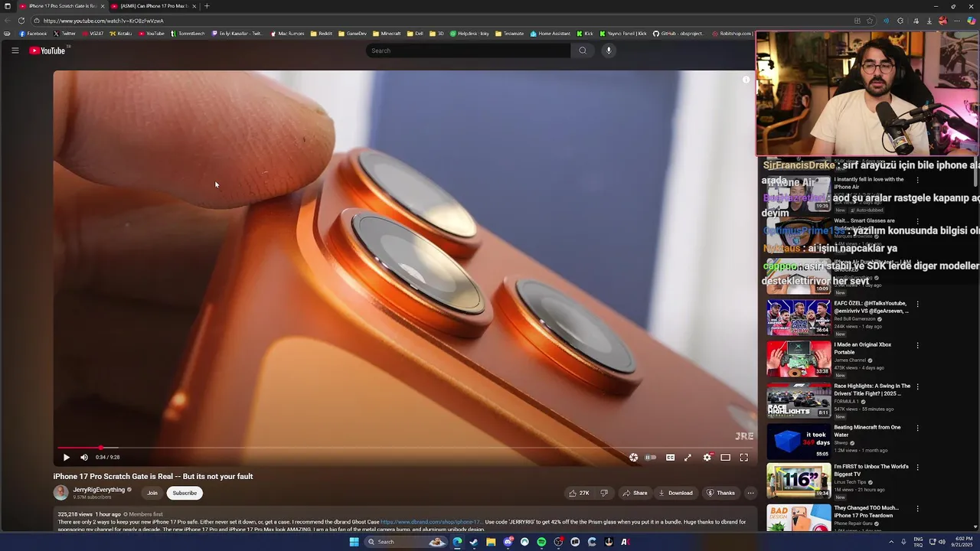
Task: Open Discord from the taskbar
Action: (x=508, y=542)
